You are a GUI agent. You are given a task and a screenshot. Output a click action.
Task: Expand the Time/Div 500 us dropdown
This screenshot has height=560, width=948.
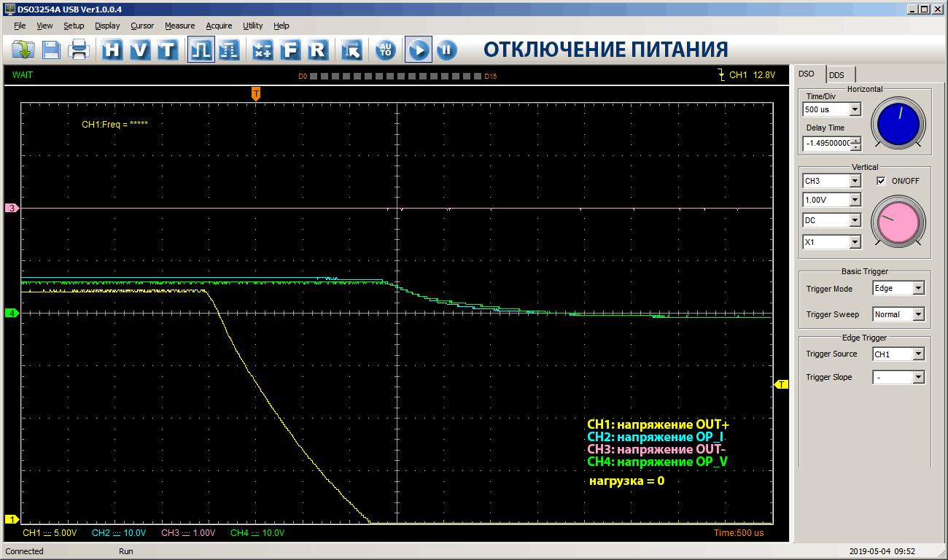(855, 109)
